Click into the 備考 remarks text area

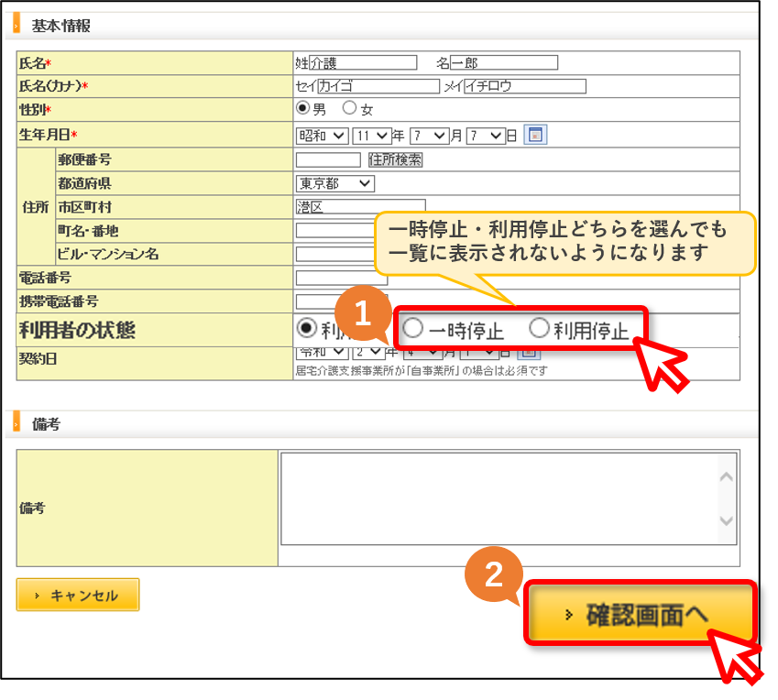499,499
